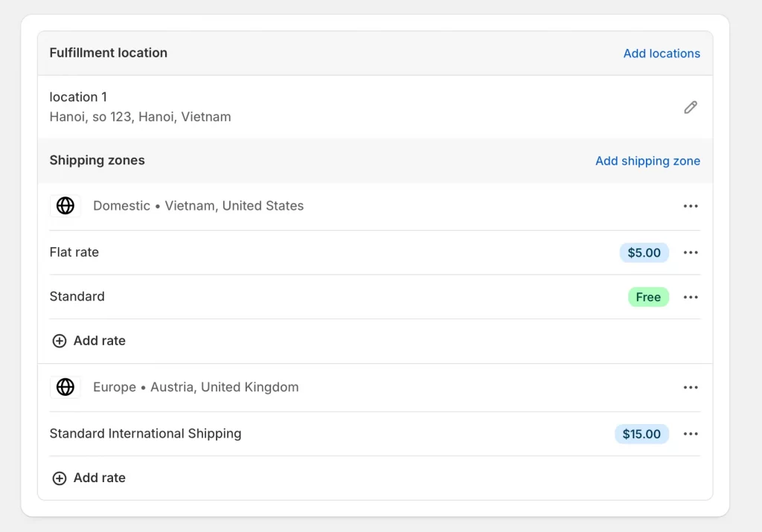Click the globe icon for Domestic zone
This screenshot has height=532, width=762.
click(65, 206)
